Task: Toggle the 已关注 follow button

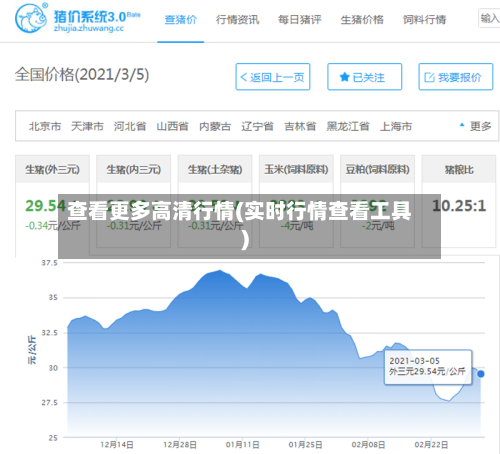Action: point(364,77)
